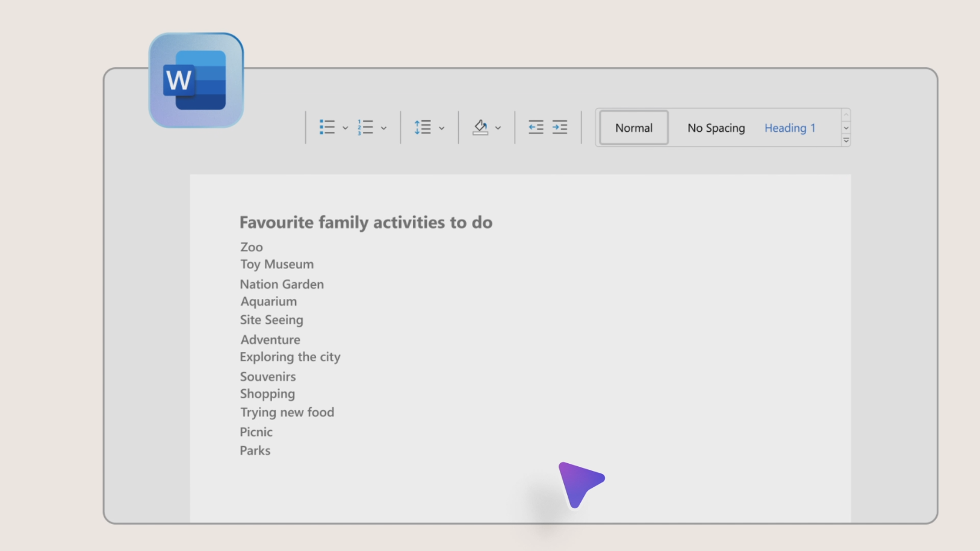Select the Normal style
The height and width of the screenshot is (551, 980).
tap(634, 128)
